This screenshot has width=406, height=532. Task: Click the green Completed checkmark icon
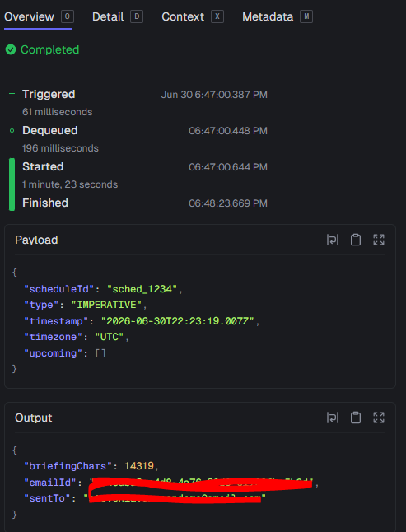[x=11, y=50]
